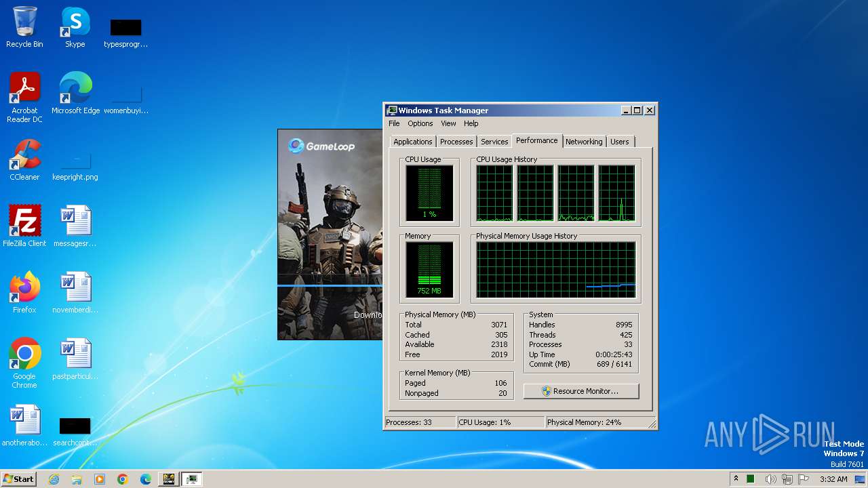Switch to the Users tab
Image resolution: width=868 pixels, height=488 pixels.
point(620,142)
